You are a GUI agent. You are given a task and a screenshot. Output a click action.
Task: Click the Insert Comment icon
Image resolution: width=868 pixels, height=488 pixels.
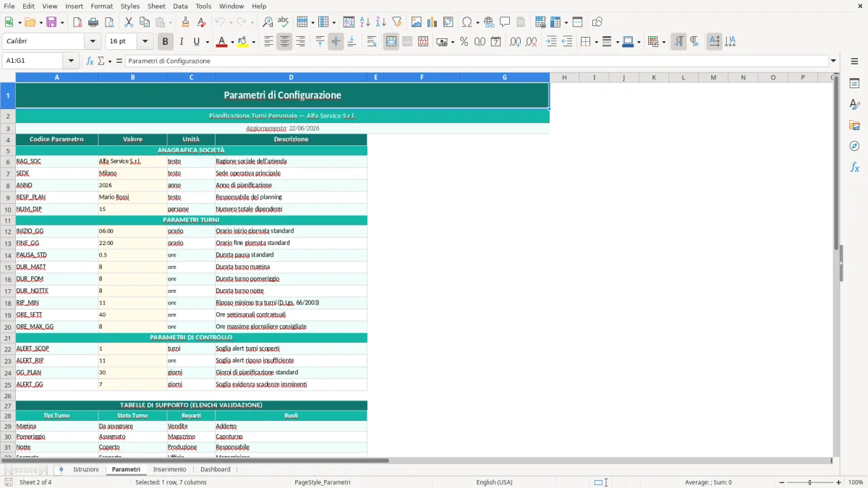505,22
